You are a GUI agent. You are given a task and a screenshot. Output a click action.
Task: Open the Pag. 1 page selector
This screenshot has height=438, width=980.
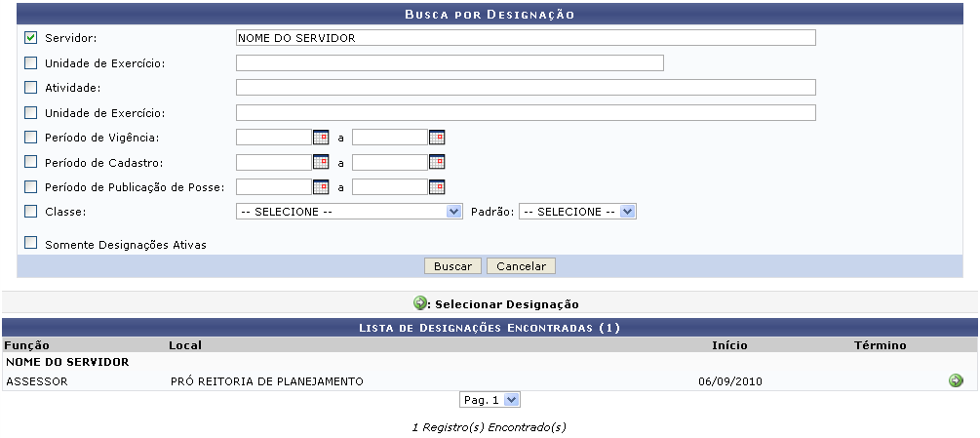point(490,400)
